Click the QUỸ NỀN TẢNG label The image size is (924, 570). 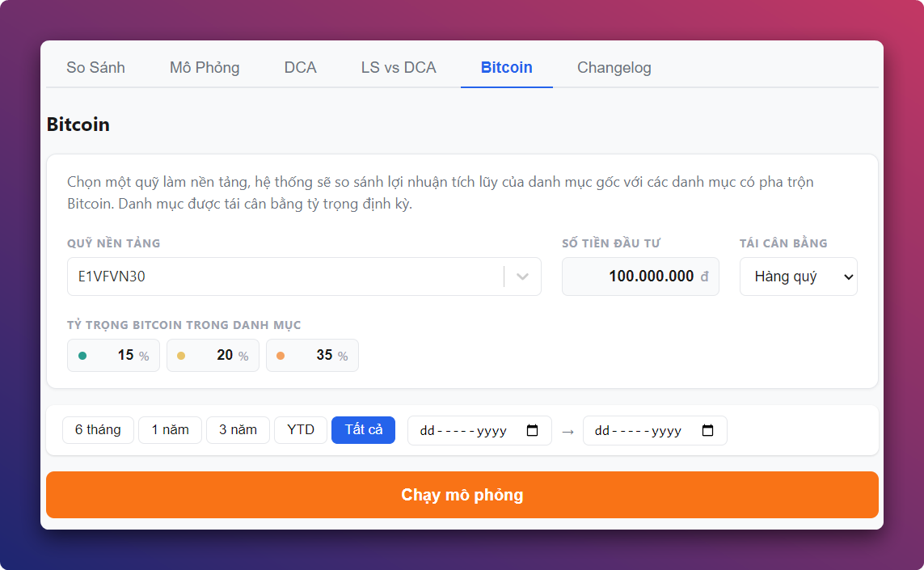114,243
